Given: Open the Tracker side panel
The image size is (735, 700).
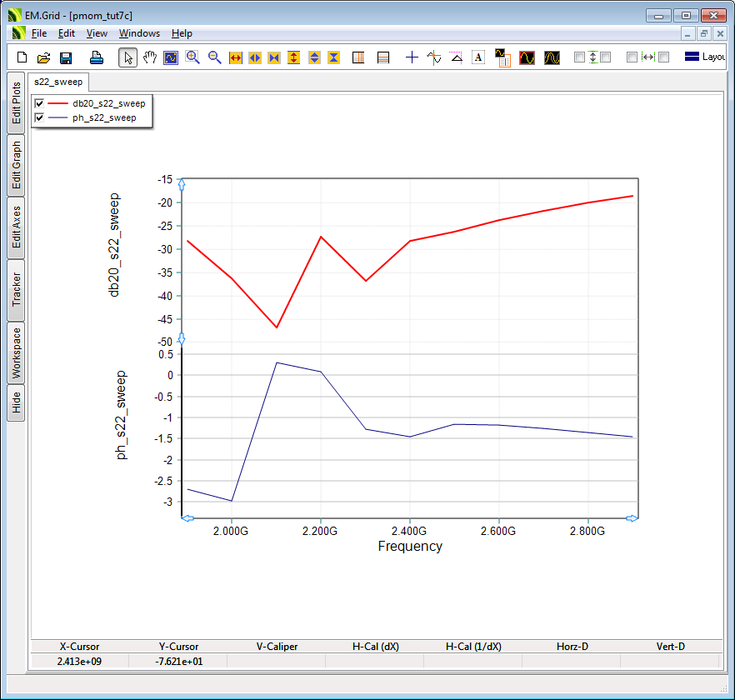Looking at the screenshot, I should [16, 289].
